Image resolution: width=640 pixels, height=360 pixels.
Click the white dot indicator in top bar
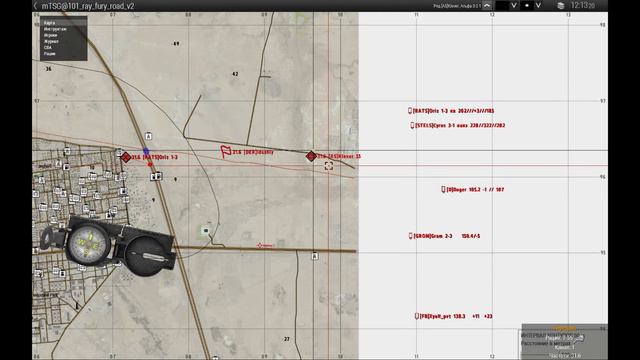(x=527, y=6)
